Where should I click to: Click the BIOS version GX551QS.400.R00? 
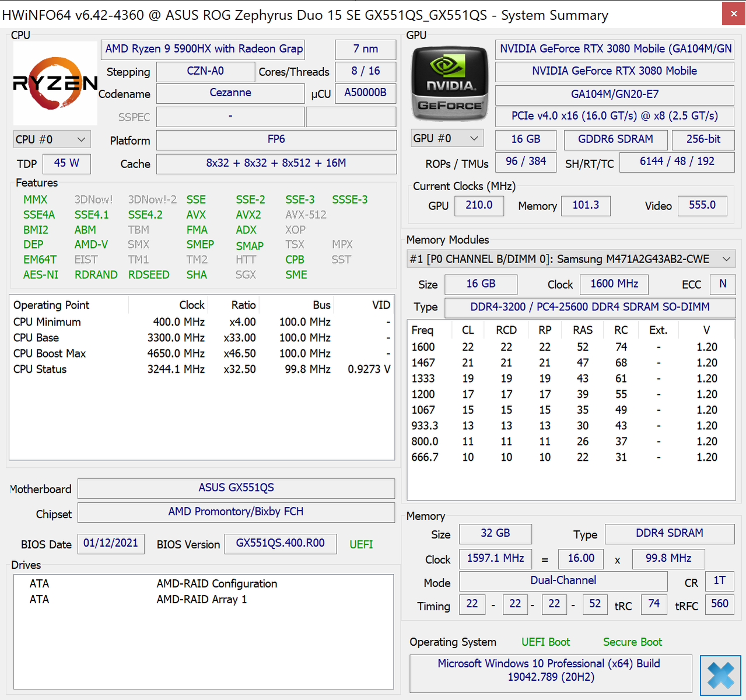pos(281,544)
